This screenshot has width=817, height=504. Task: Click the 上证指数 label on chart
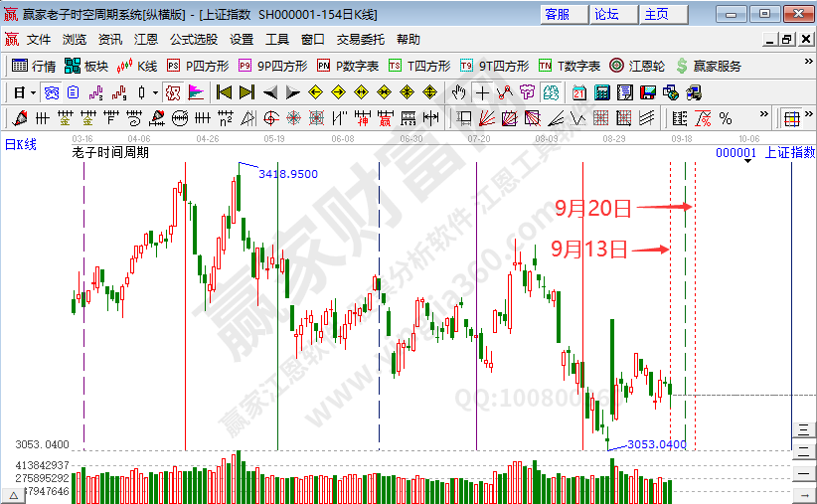click(790, 153)
